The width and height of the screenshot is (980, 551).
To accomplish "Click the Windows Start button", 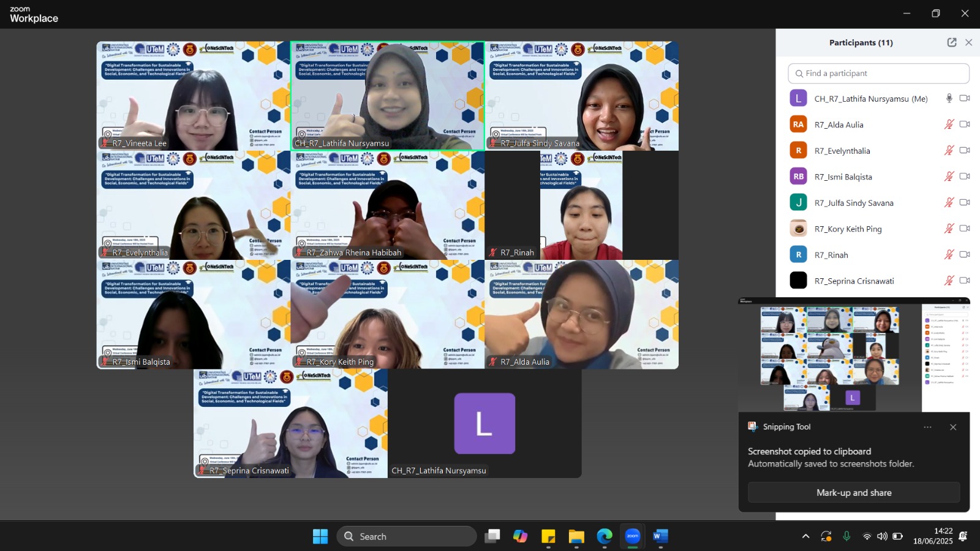I will [320, 536].
